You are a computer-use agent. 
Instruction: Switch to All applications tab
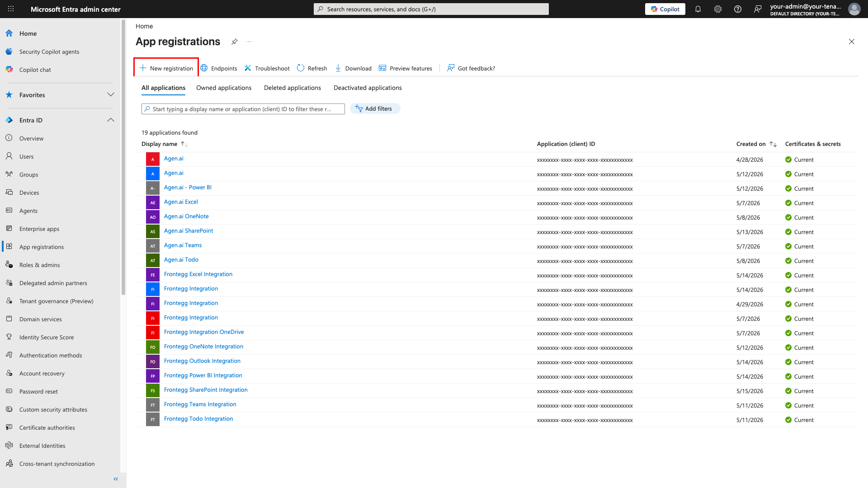[163, 88]
